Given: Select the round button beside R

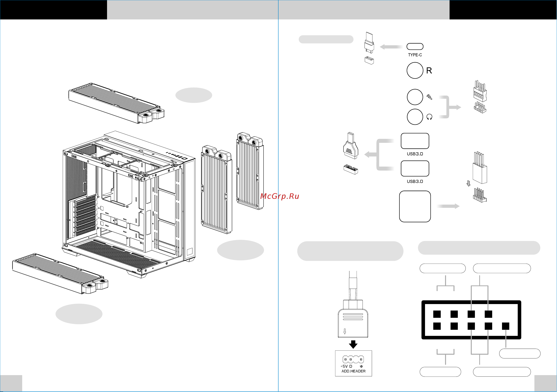Looking at the screenshot, I should click(x=415, y=70).
